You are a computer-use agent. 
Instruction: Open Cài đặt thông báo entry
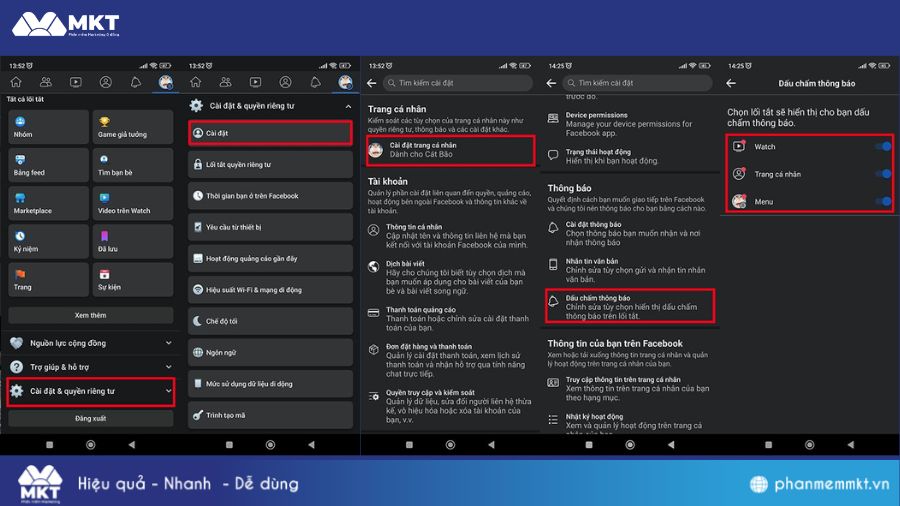click(x=630, y=233)
